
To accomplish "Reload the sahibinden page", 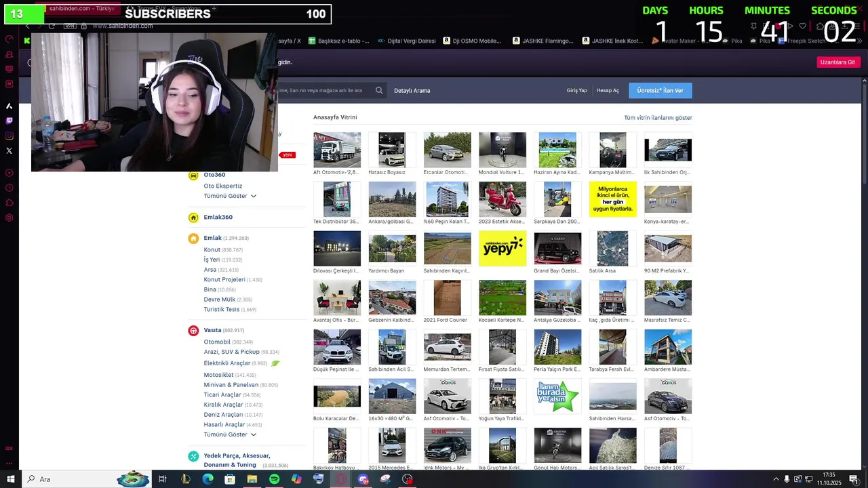I will point(52,26).
